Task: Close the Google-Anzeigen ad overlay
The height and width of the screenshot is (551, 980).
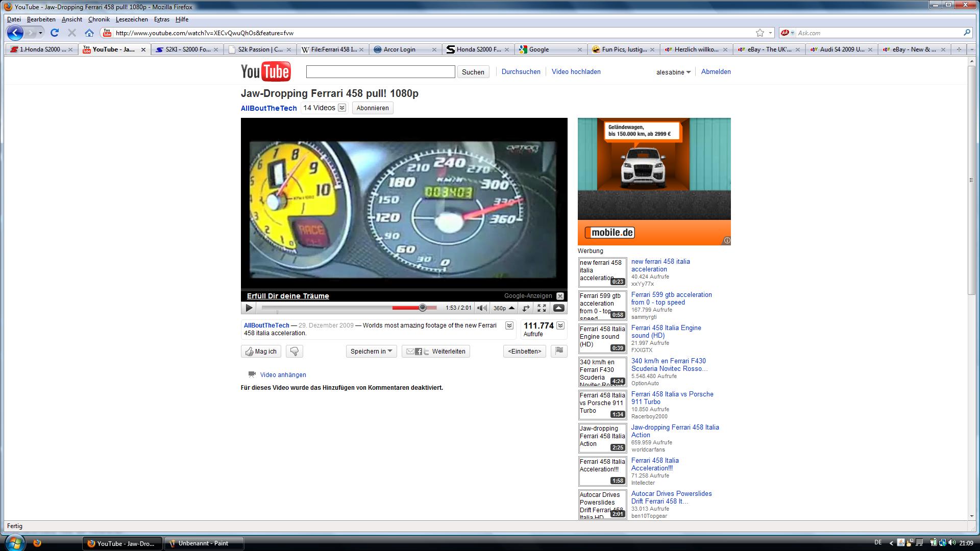Action: [560, 296]
